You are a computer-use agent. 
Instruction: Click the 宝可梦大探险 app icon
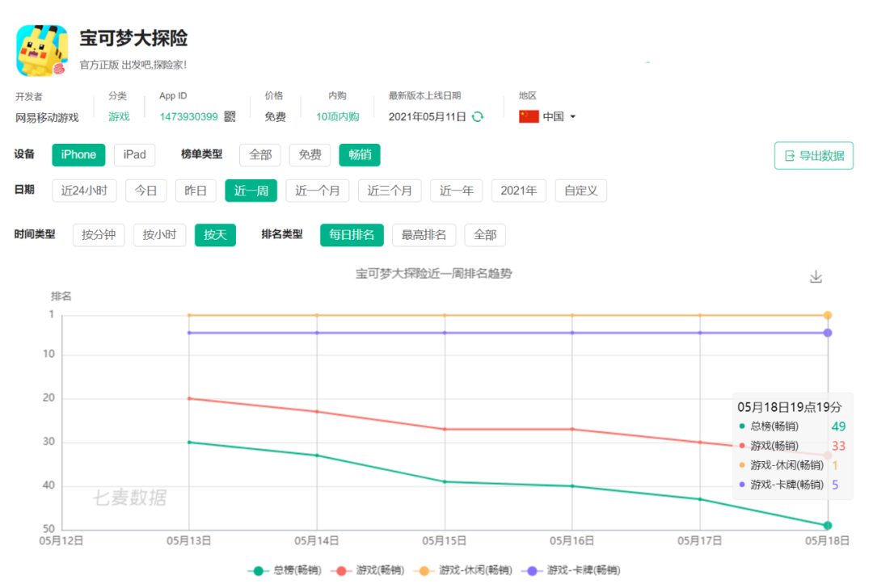click(x=42, y=50)
